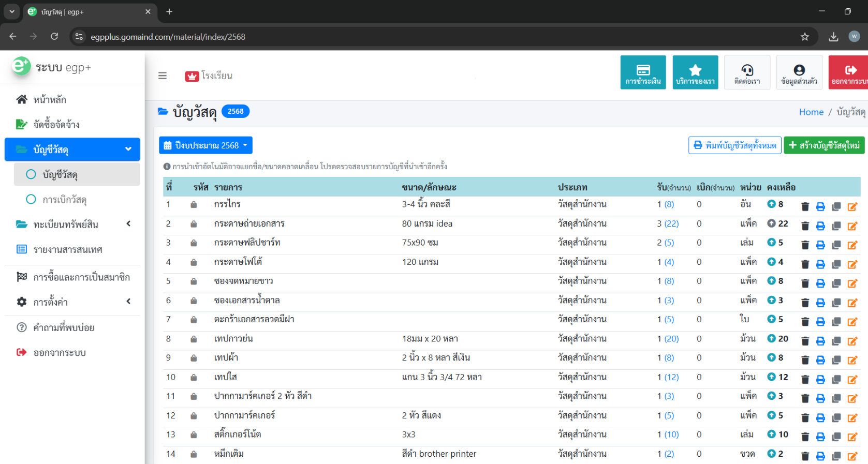Open จัดซื้อจัดจ้าง sidebar menu item

pyautogui.click(x=56, y=125)
